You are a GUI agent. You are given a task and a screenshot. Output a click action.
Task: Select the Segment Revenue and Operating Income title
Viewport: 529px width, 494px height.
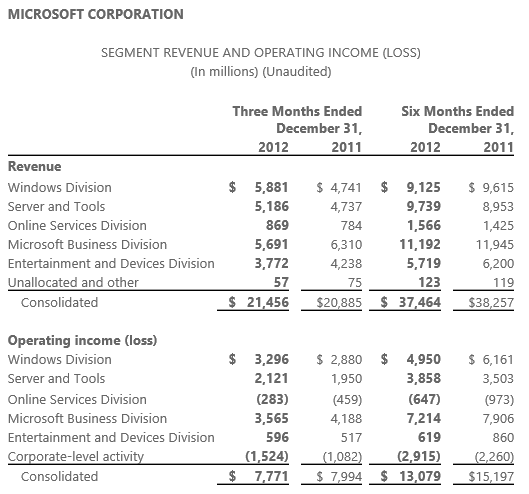pos(261,53)
